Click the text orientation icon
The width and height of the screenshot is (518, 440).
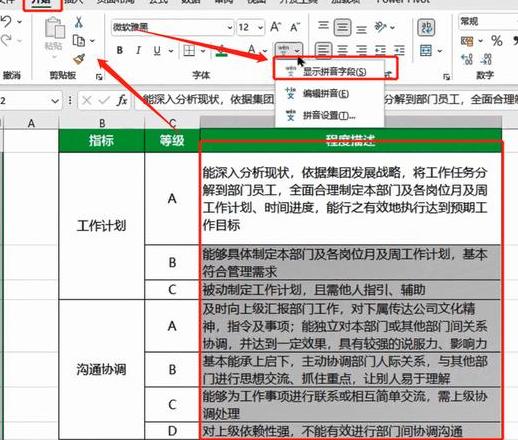pos(380,27)
